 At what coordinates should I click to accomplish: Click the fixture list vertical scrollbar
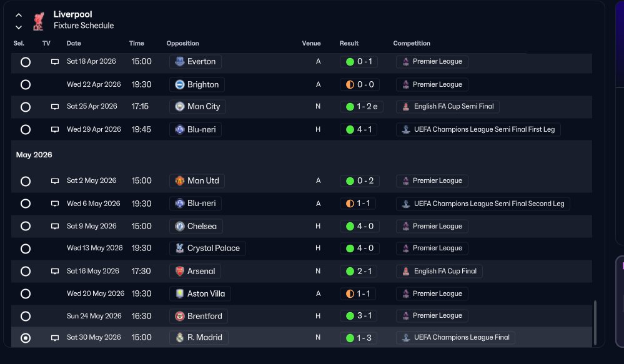(595, 323)
